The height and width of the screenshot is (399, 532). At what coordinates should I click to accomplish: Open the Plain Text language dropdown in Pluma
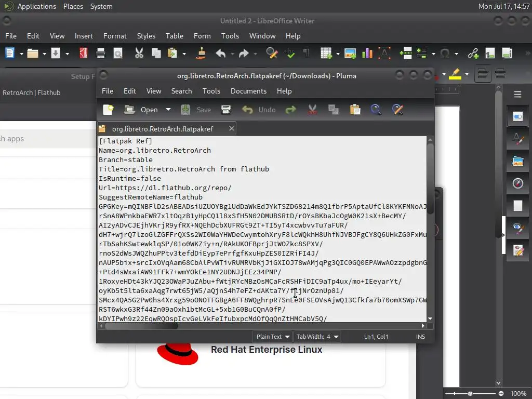272,337
